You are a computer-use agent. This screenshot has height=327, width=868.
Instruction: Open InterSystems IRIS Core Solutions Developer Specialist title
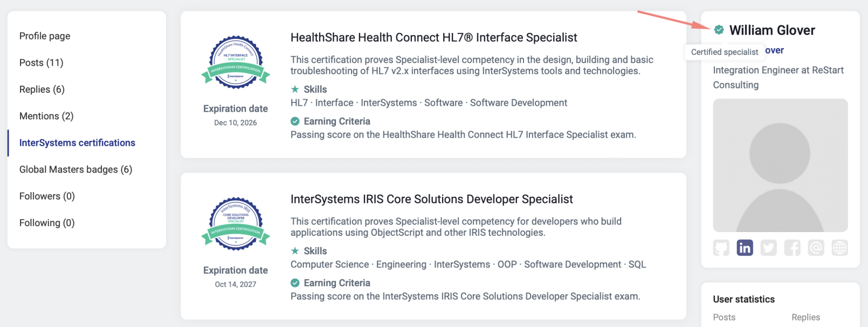(431, 199)
